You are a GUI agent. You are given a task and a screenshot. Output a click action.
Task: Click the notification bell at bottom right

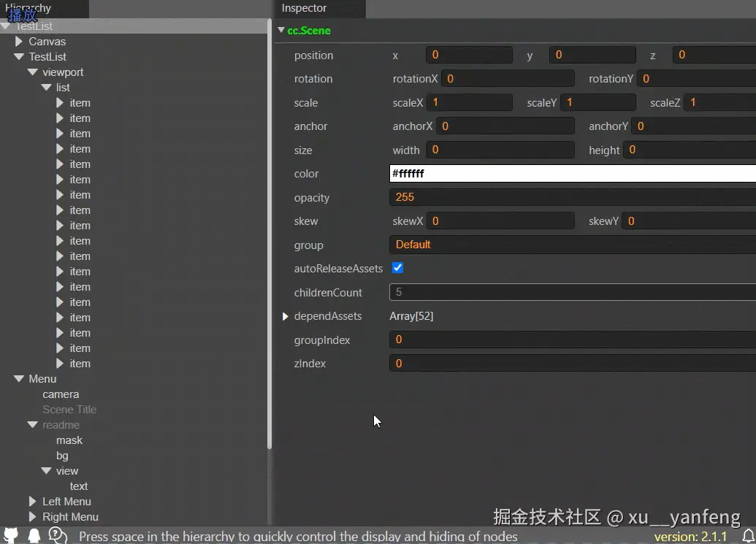click(748, 536)
